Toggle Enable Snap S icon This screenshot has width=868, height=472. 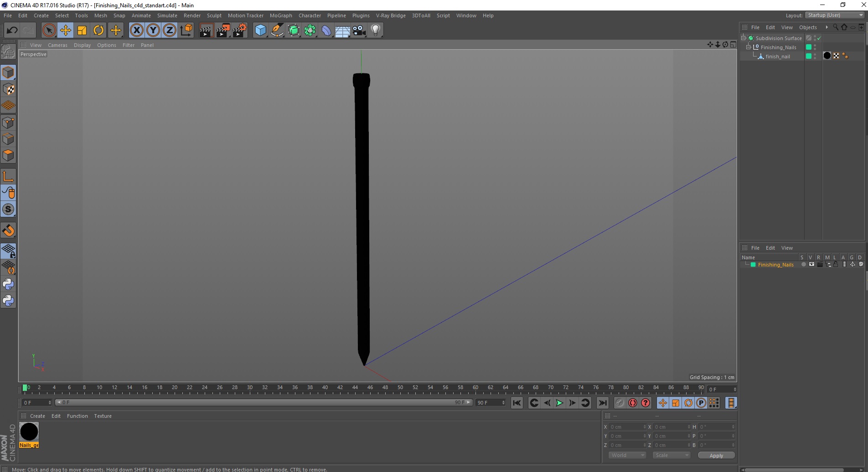coord(8,210)
